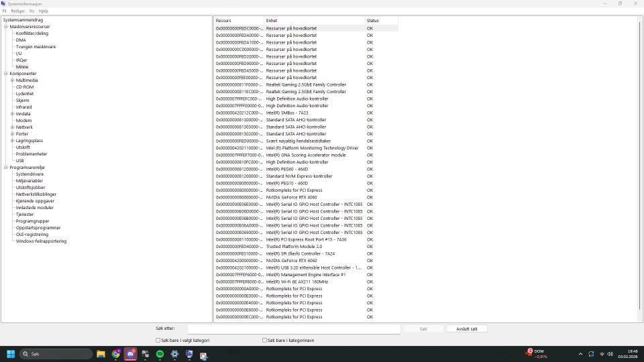Select Intel(R) Management Engine Interface #1 row

click(306, 275)
